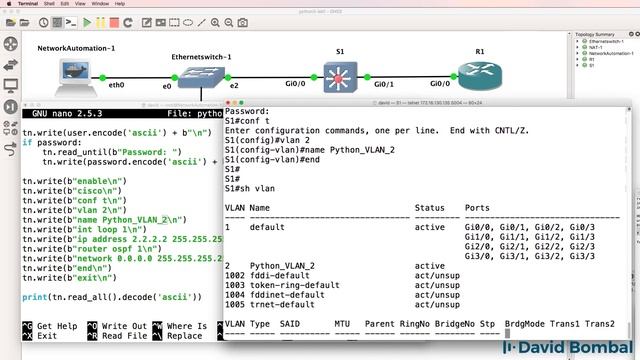This screenshot has height=360, width=640.
Task: Click Get Help shortcut in nano footer
Action: coord(50,326)
